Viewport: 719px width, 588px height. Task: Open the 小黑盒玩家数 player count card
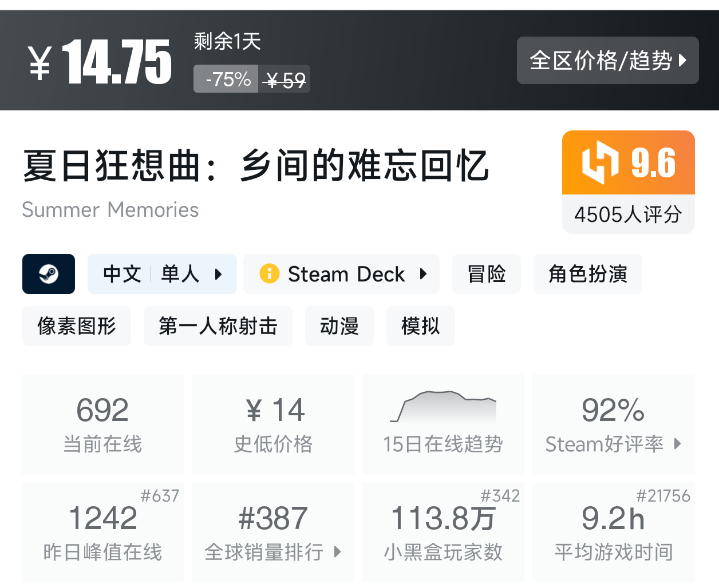tap(443, 532)
